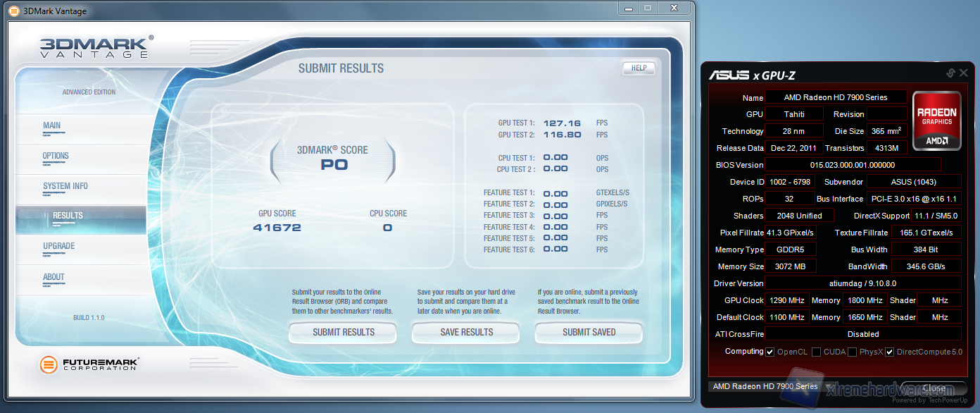
Task: Click the Subvendor field showing ASUS
Action: (x=914, y=182)
